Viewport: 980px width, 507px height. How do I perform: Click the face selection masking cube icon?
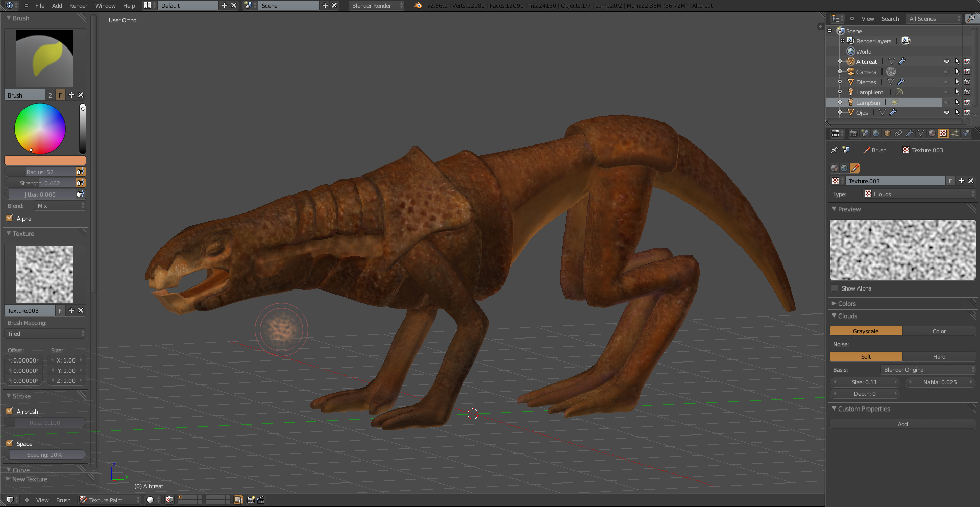tap(169, 500)
